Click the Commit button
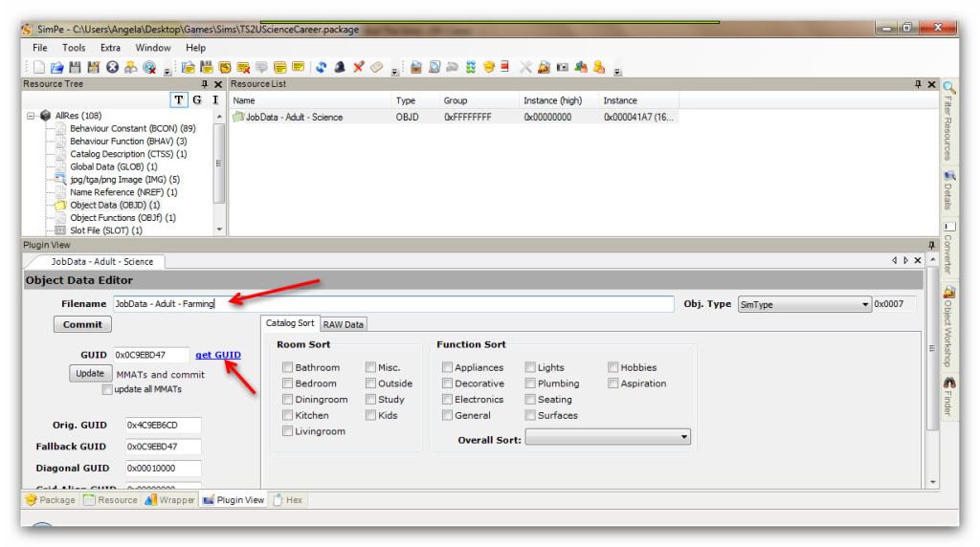The image size is (980, 547). tap(82, 324)
